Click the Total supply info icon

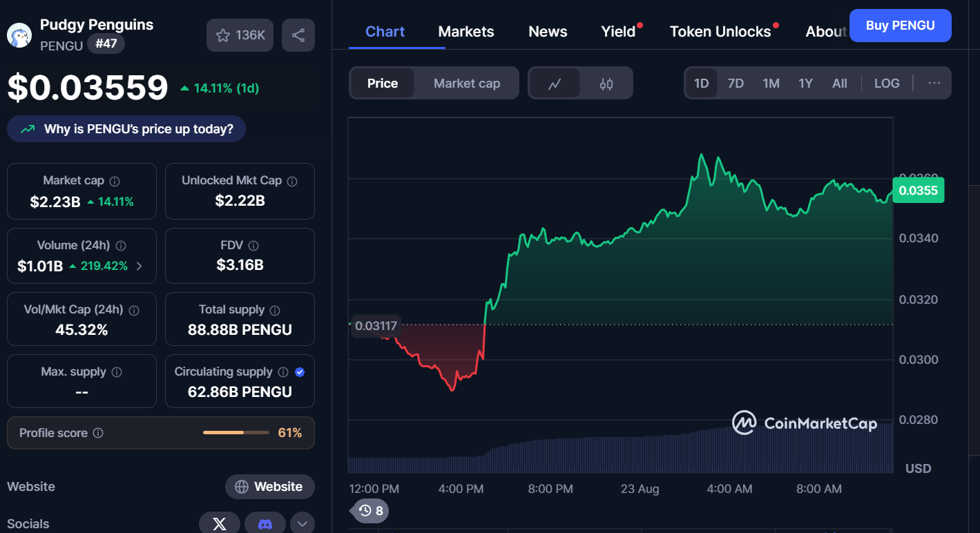click(x=275, y=310)
